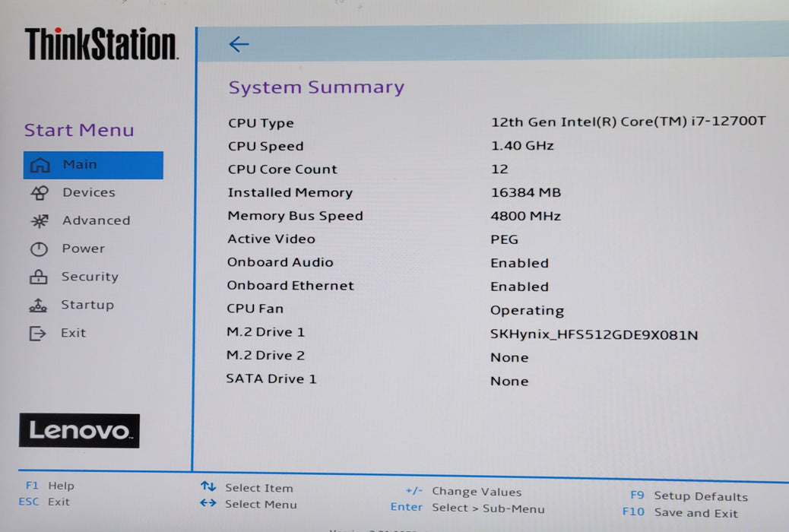This screenshot has height=532, width=789.
Task: Open the Power menu
Action: (x=84, y=249)
